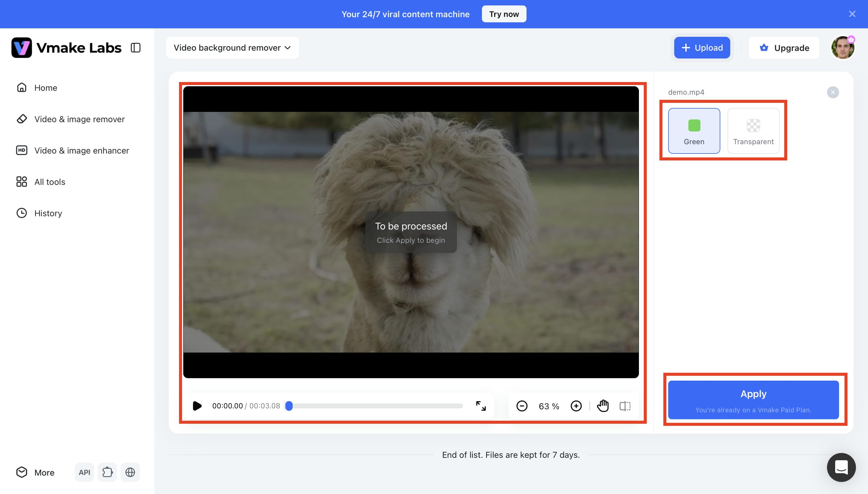Click the Home house icon
Viewport: 868px width, 494px height.
click(x=22, y=87)
